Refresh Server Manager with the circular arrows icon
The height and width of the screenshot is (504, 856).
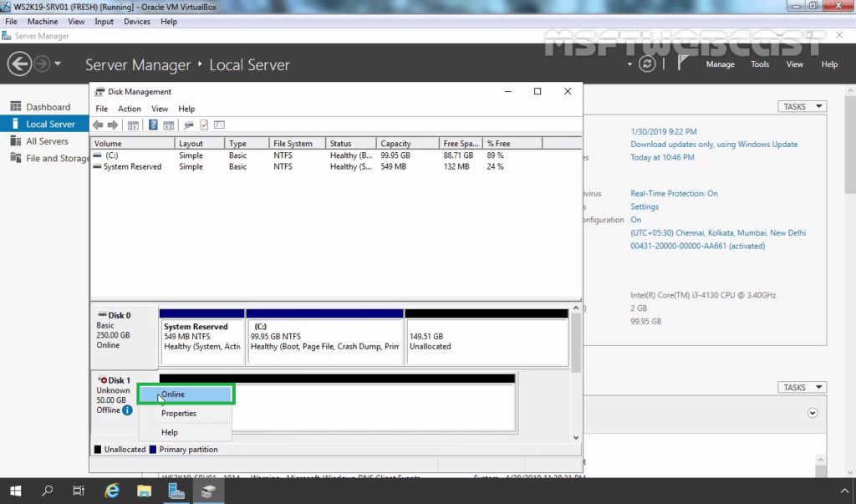pos(647,64)
